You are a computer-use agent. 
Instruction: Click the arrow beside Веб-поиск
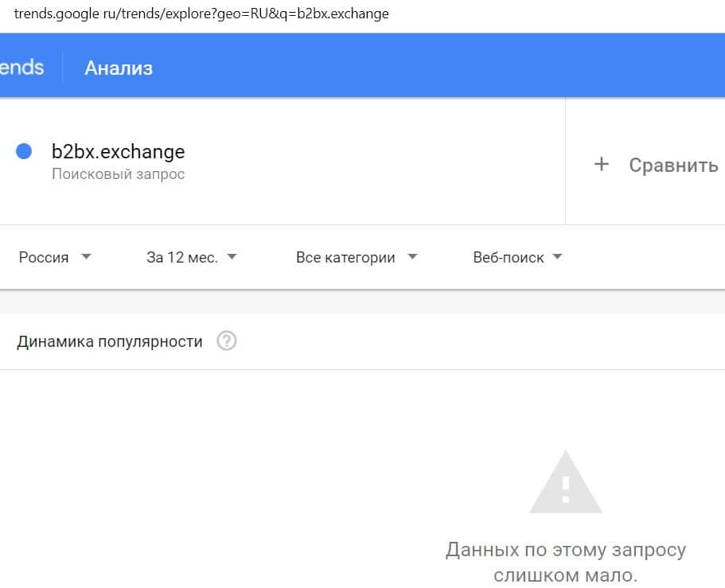pos(557,257)
